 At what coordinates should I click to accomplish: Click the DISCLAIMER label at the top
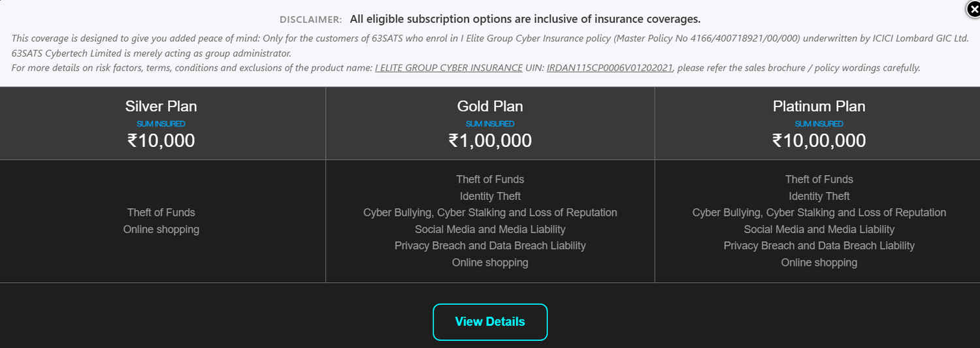point(310,20)
